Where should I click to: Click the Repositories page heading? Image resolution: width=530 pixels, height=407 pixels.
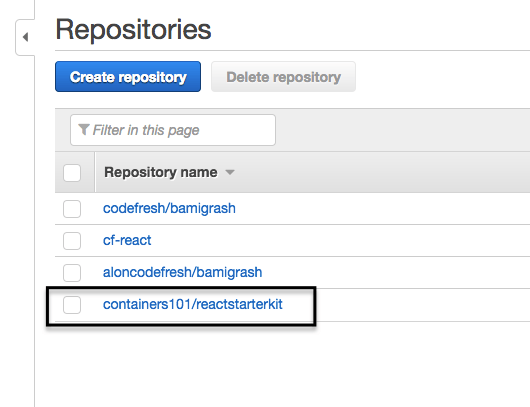pos(133,30)
